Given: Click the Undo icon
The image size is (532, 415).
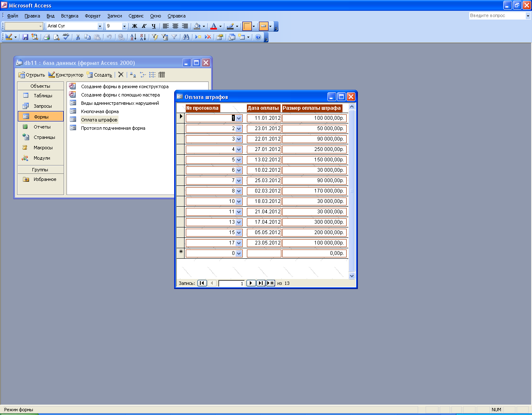Looking at the screenshot, I should click(109, 37).
